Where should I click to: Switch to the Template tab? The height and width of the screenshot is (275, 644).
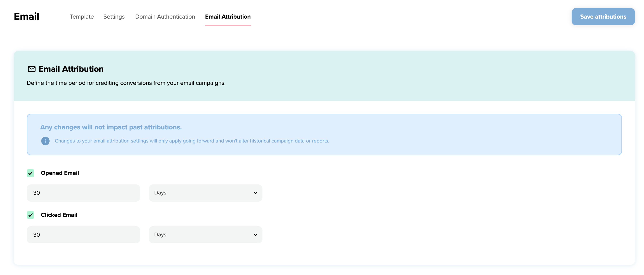point(82,16)
